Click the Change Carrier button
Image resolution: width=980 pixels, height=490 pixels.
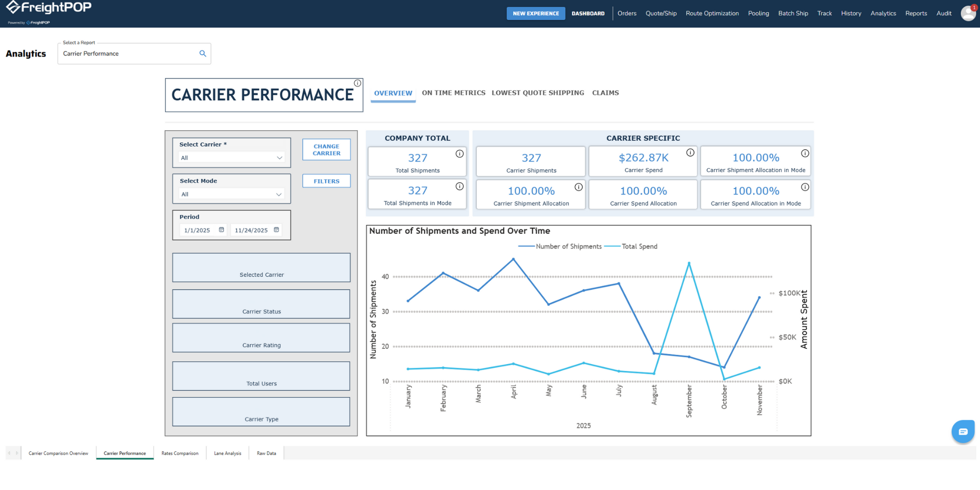coord(326,149)
